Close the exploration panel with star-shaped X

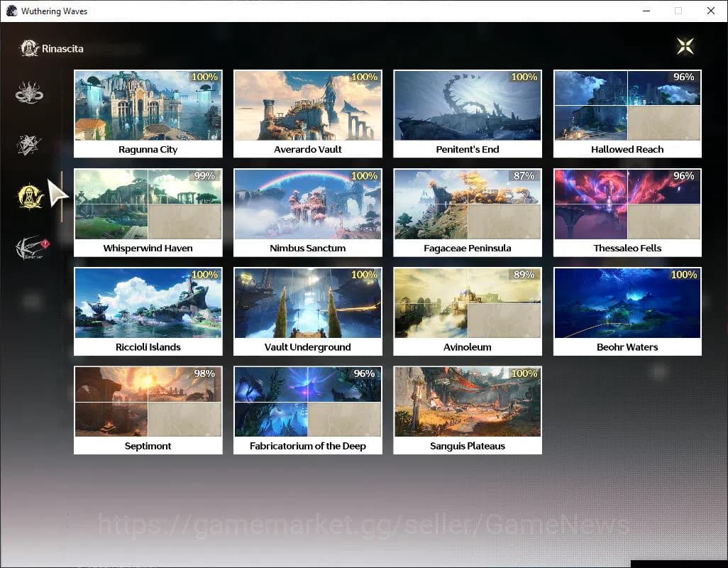[x=685, y=47]
